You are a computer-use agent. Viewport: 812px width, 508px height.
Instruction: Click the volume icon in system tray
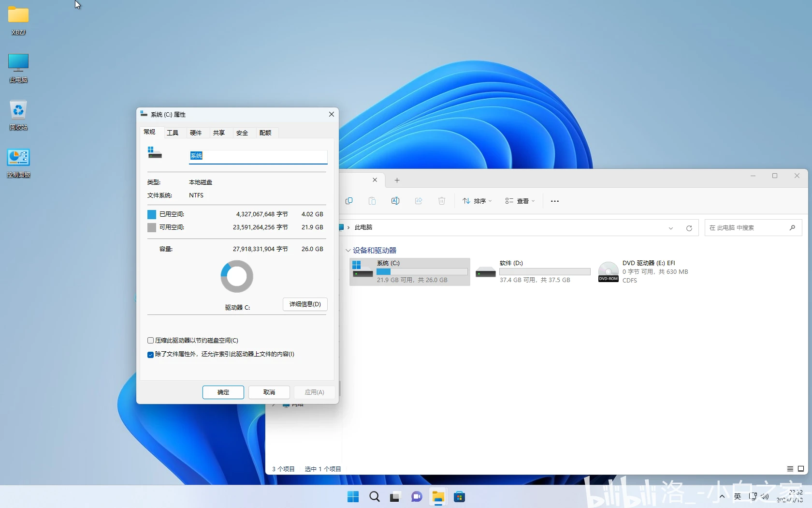coord(765,496)
